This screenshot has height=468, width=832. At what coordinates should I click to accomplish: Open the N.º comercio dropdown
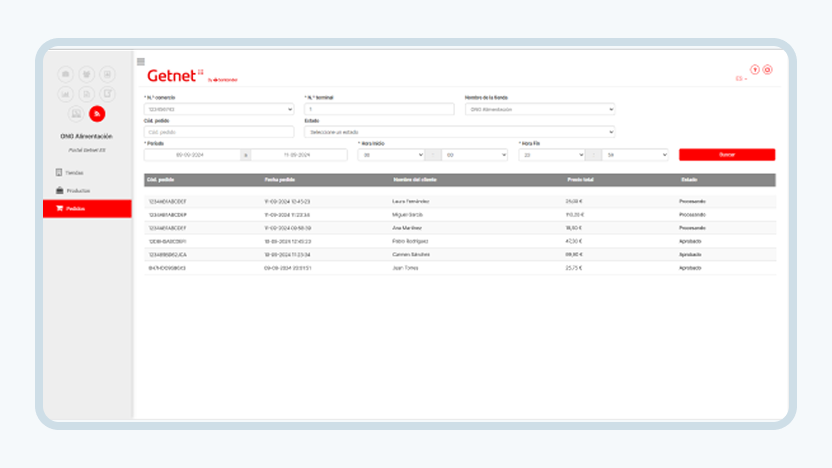219,109
